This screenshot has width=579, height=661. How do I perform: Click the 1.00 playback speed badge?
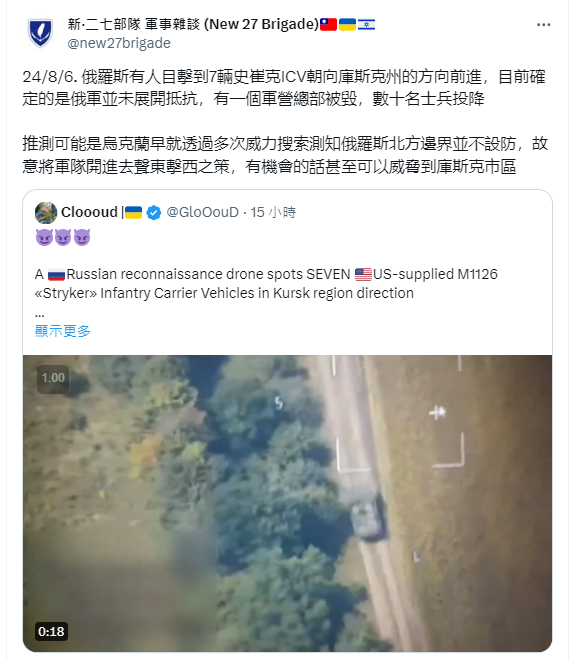53,378
